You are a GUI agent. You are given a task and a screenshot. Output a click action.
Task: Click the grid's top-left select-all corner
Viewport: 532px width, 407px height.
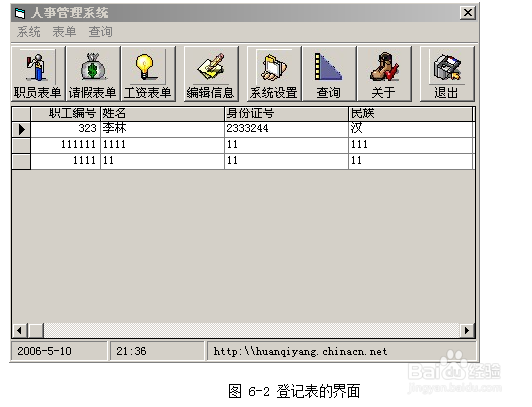click(21, 114)
